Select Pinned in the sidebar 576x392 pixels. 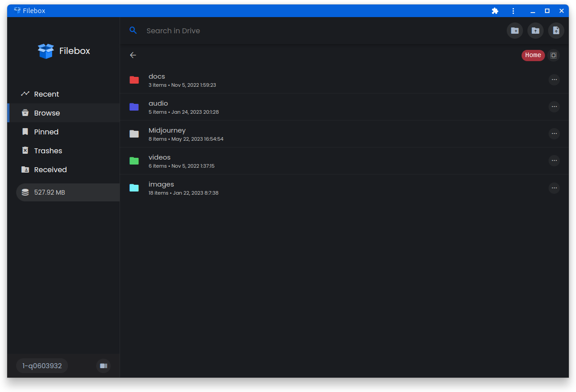click(x=46, y=132)
